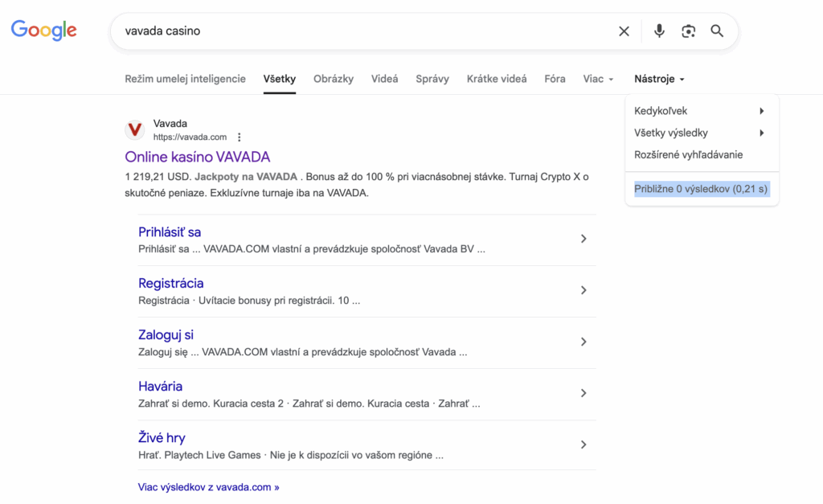The image size is (823, 504).
Task: Open search by image camera icon
Action: [x=688, y=31]
